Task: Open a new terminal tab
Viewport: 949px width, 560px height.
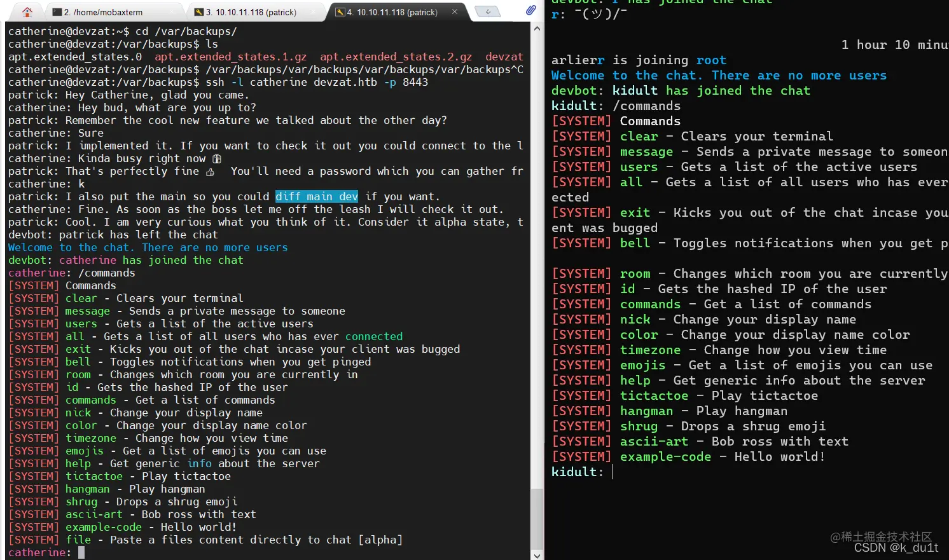Action: [x=488, y=11]
